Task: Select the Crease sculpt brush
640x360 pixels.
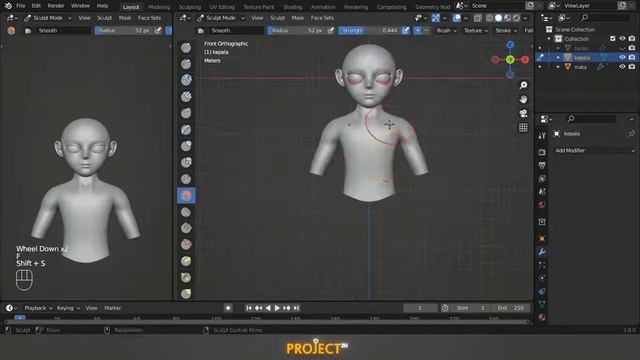Action: coord(186,179)
